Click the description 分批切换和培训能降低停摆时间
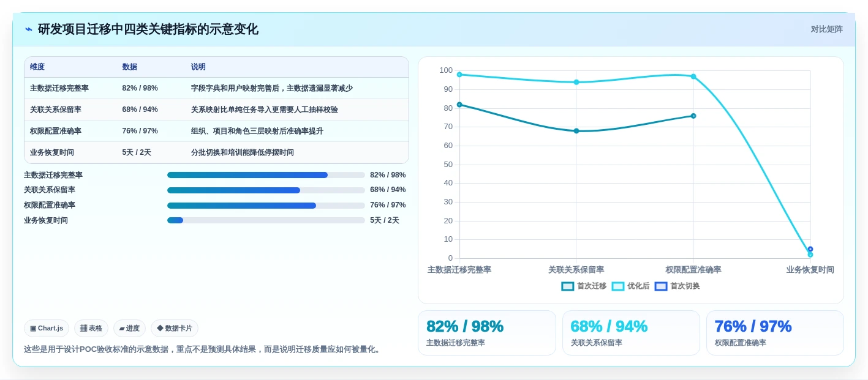The width and height of the screenshot is (868, 380). [x=243, y=152]
